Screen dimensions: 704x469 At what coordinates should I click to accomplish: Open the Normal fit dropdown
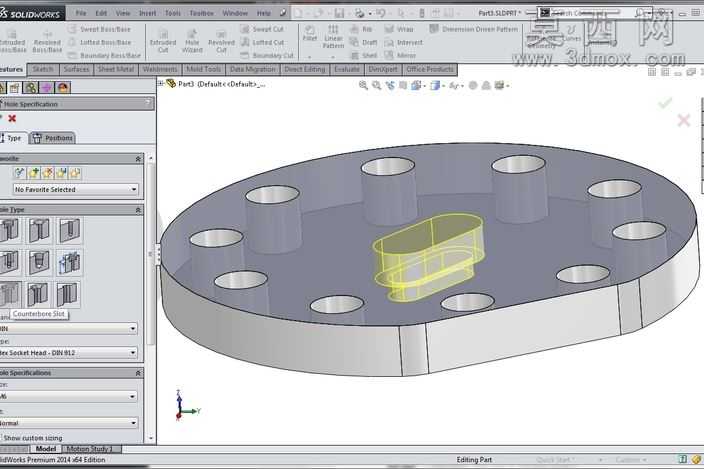pos(69,423)
